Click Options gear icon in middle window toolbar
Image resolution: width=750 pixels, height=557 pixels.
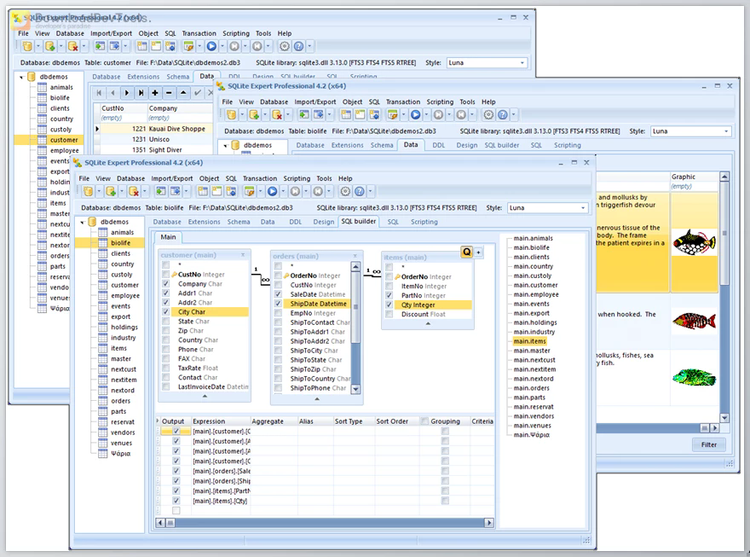pyautogui.click(x=488, y=114)
